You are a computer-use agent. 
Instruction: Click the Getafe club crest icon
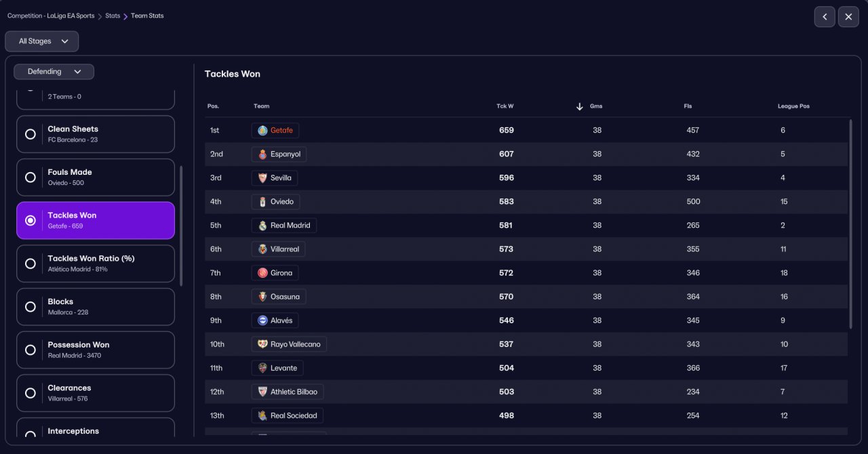(x=262, y=130)
